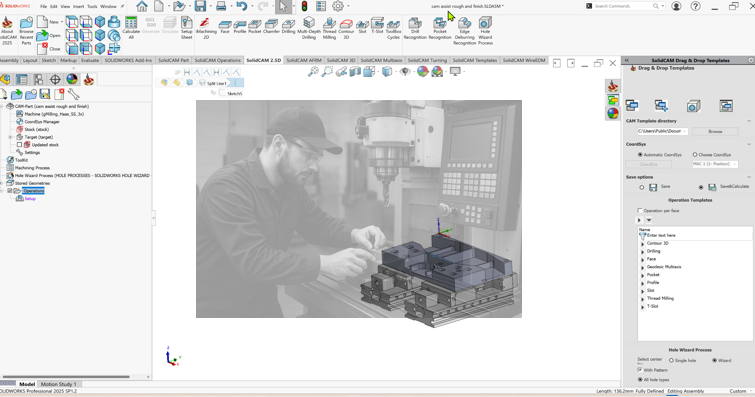This screenshot has width=755, height=397.
Task: Select Automatic CoordSys radio button
Action: pyautogui.click(x=640, y=155)
